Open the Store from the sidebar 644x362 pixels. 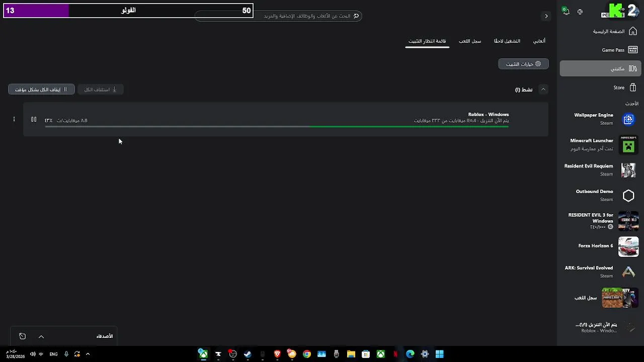click(x=600, y=87)
